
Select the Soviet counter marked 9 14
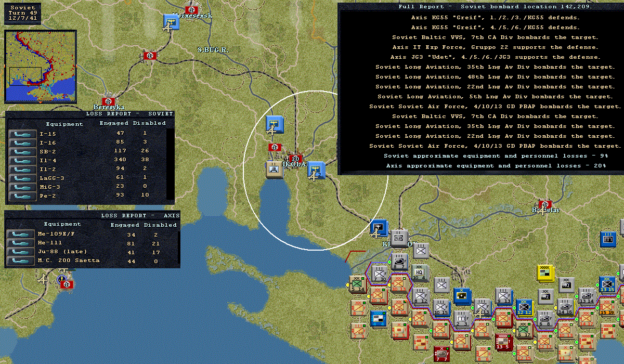click(x=461, y=341)
